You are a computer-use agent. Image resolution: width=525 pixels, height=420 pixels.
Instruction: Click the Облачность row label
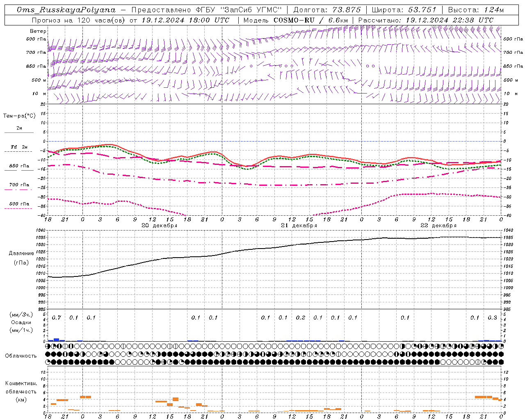coord(21,356)
